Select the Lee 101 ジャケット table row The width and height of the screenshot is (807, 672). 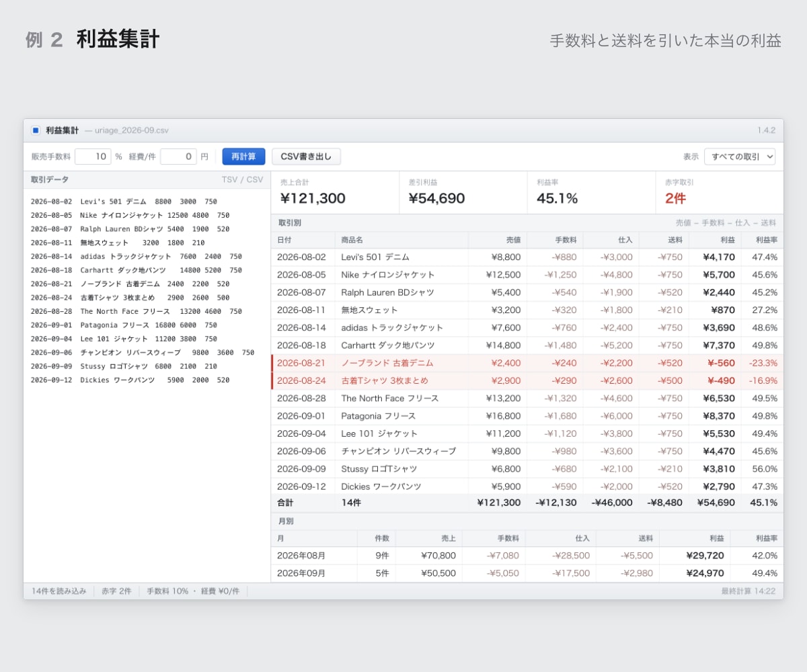pyautogui.click(x=527, y=433)
